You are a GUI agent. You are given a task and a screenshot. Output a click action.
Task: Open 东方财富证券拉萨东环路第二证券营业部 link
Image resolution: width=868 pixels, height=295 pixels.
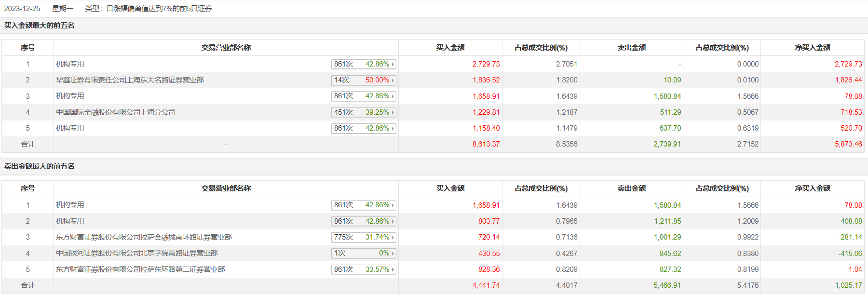(x=140, y=269)
